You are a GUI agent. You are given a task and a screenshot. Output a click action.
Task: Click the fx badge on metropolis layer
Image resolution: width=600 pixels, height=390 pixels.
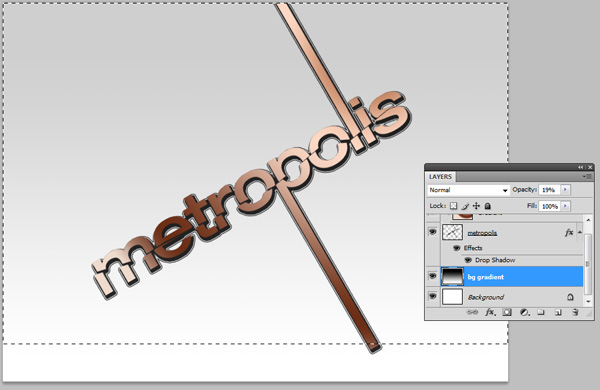point(569,232)
